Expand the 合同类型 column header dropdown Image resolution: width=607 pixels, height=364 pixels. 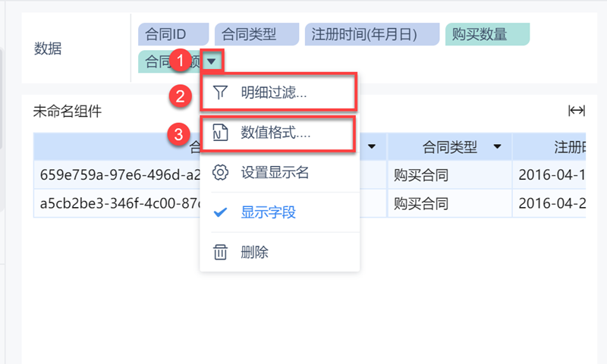(x=497, y=146)
